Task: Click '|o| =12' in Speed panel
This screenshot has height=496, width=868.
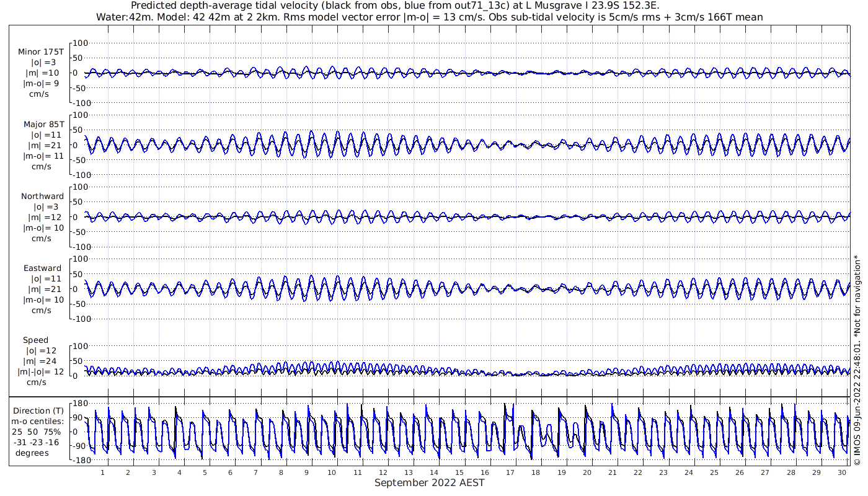Action: point(42,351)
